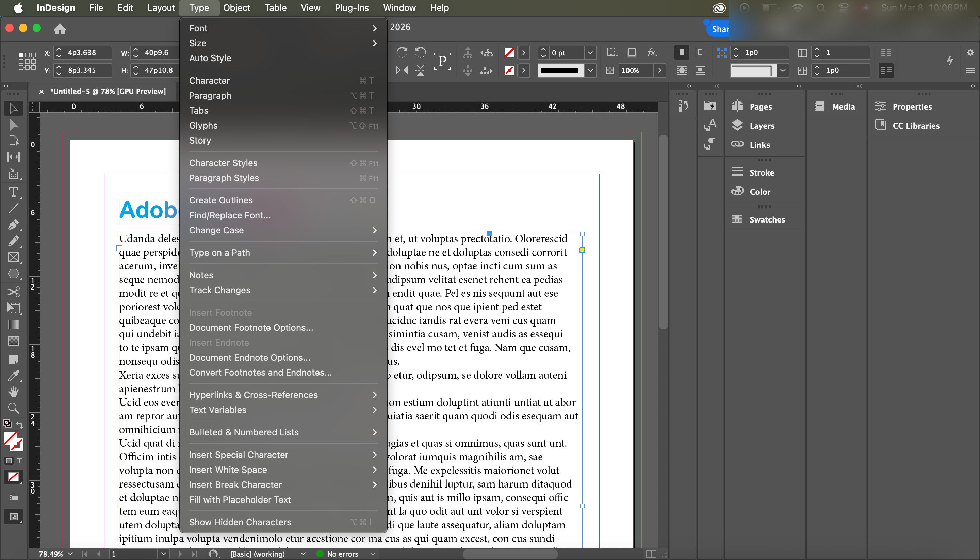
Task: Open the preflight profile dropdown
Action: [x=303, y=554]
